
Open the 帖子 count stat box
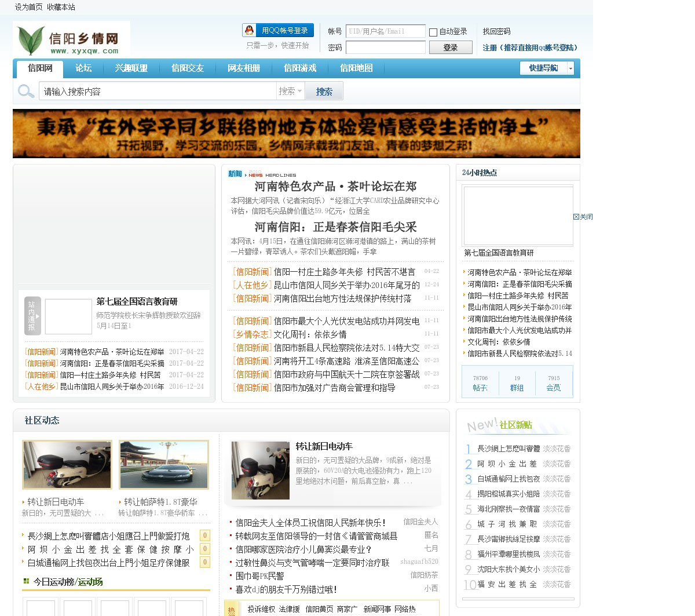[480, 383]
